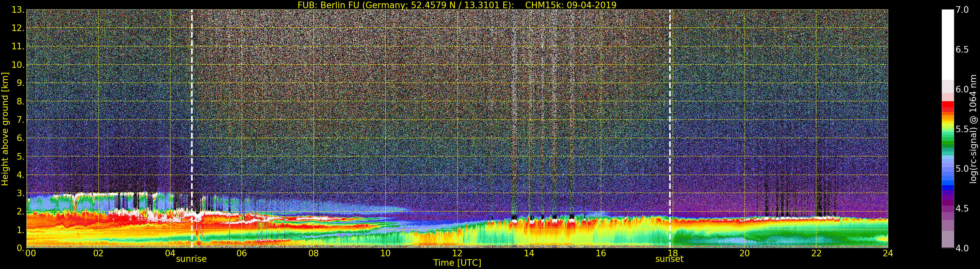Click the time axis tick "24"

(x=888, y=253)
